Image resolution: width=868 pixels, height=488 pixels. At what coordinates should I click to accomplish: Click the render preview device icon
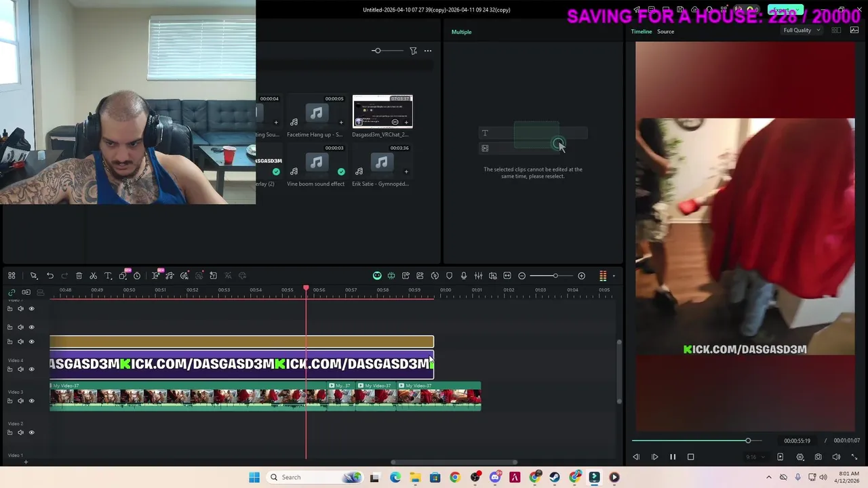click(780, 457)
